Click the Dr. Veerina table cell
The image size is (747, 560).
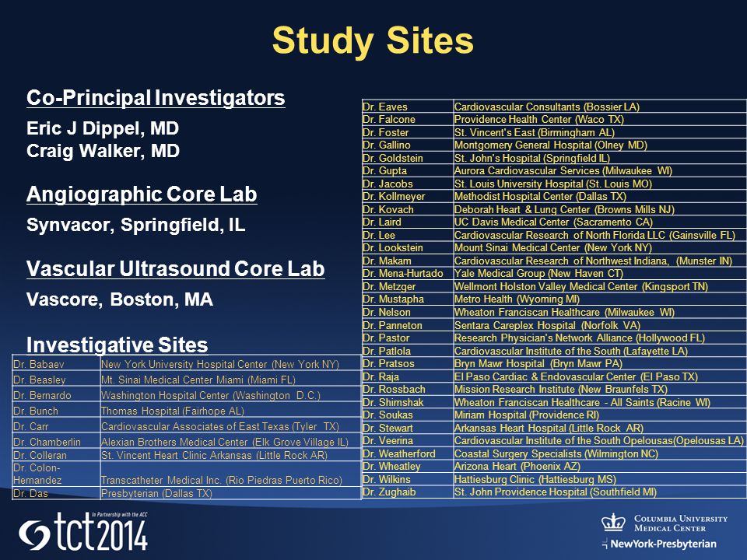[x=408, y=441]
